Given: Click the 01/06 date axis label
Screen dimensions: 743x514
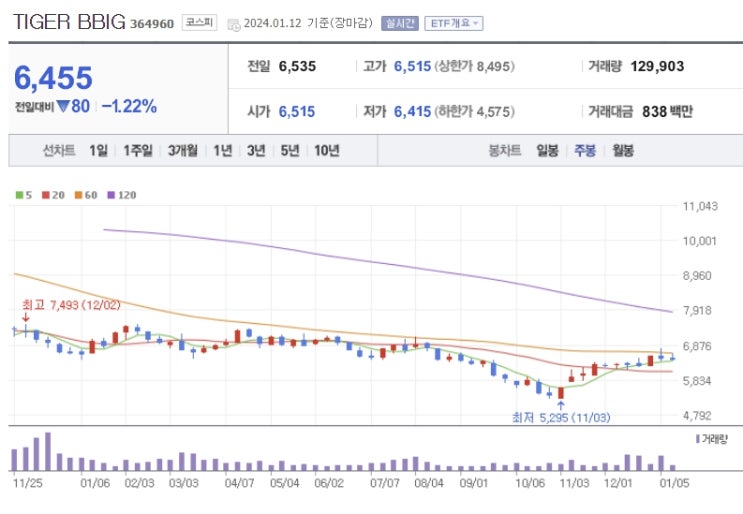Looking at the screenshot, I should (x=95, y=483).
